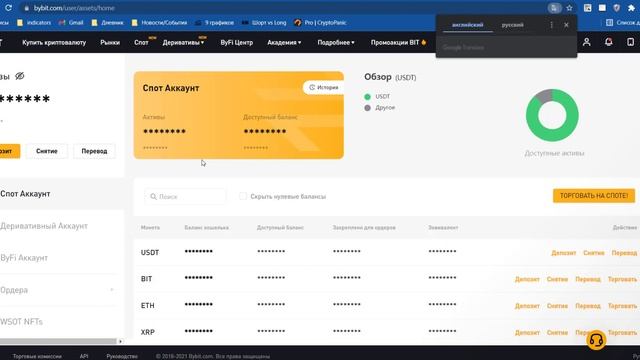Open Руководство footer link
This screenshot has height=360, width=640.
coord(122,356)
